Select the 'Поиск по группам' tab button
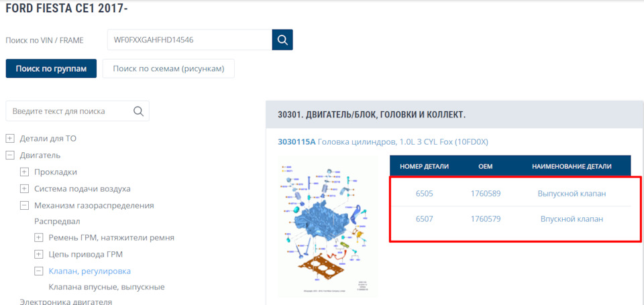 (51, 68)
